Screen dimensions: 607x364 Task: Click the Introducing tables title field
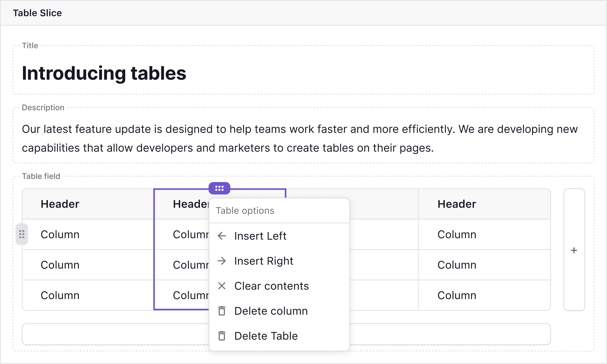point(104,73)
